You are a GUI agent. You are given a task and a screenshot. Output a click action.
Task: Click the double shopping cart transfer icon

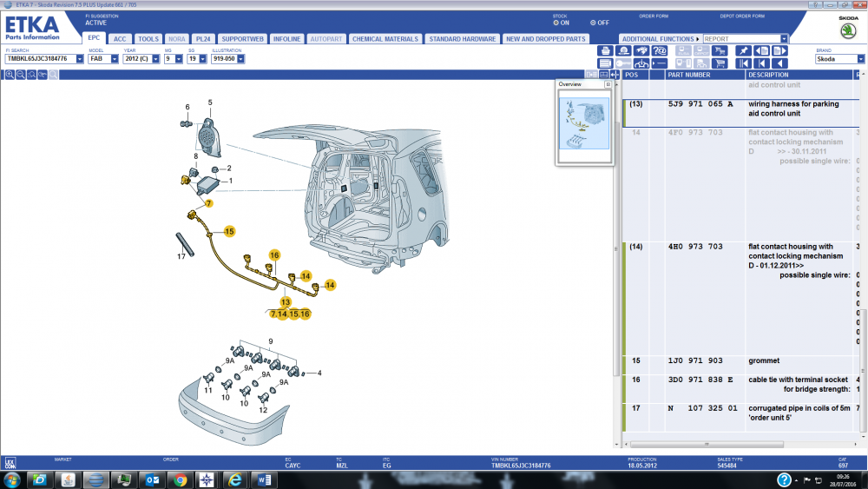point(720,50)
